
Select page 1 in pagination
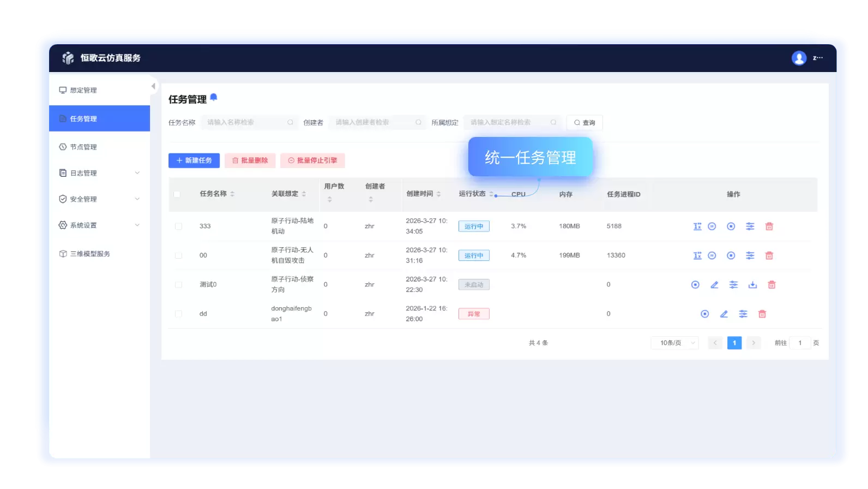point(734,343)
